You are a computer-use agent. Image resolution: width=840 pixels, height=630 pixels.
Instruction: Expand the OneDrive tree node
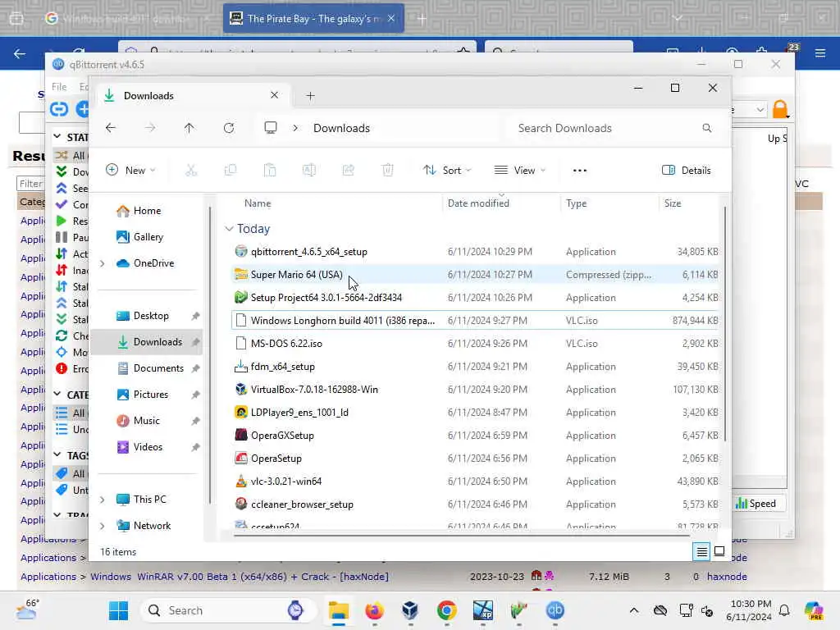pos(103,263)
